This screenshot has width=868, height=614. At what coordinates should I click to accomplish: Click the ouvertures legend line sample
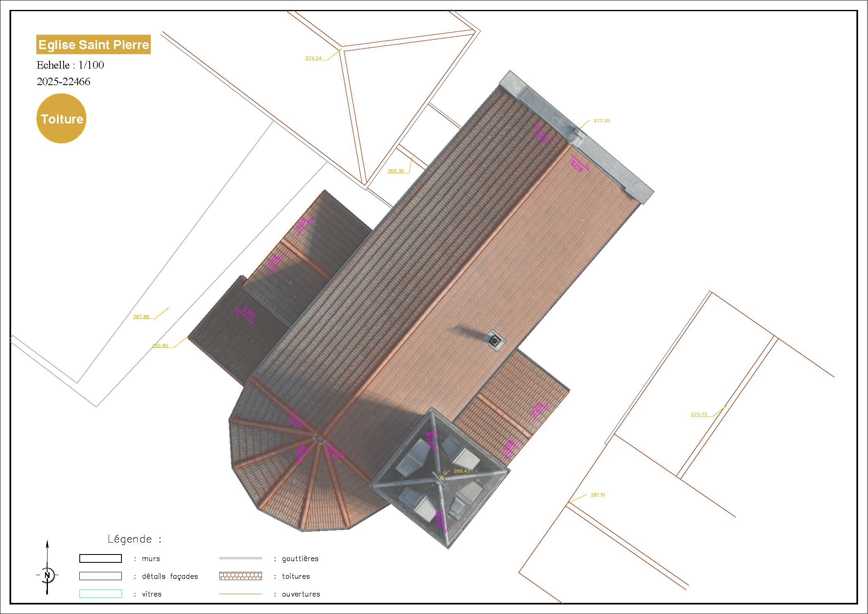240,594
